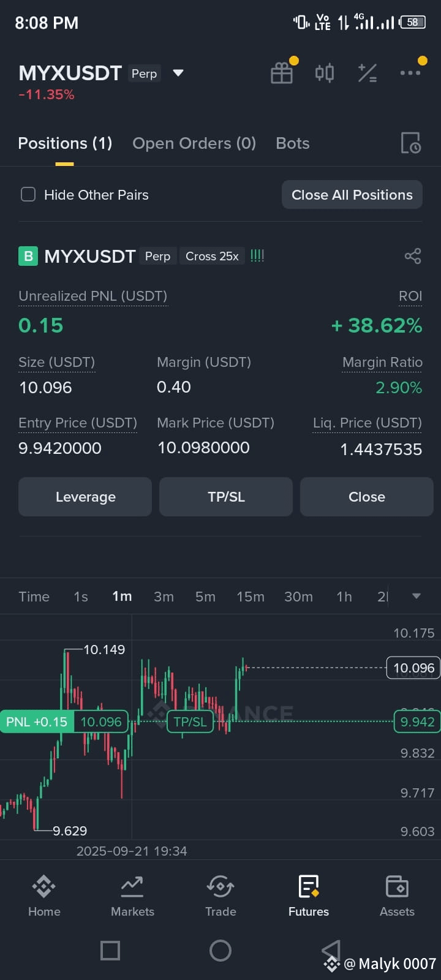Open Trade in bottom navigation
The width and height of the screenshot is (441, 980).
(x=221, y=895)
